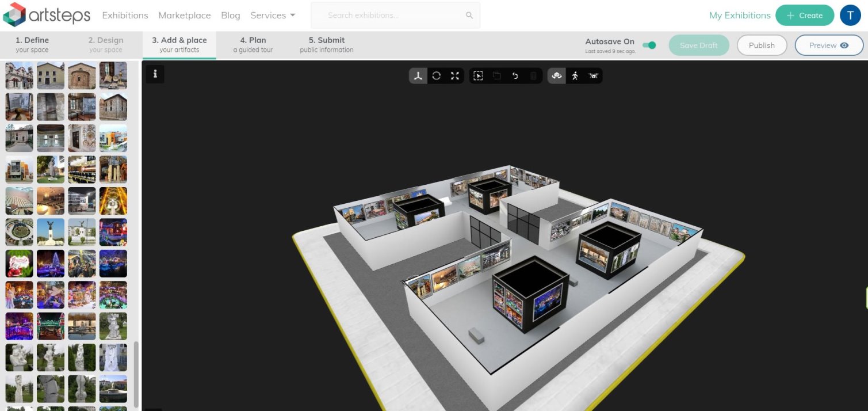Select the scale tool with four arrows
868x411 pixels.
(455, 76)
